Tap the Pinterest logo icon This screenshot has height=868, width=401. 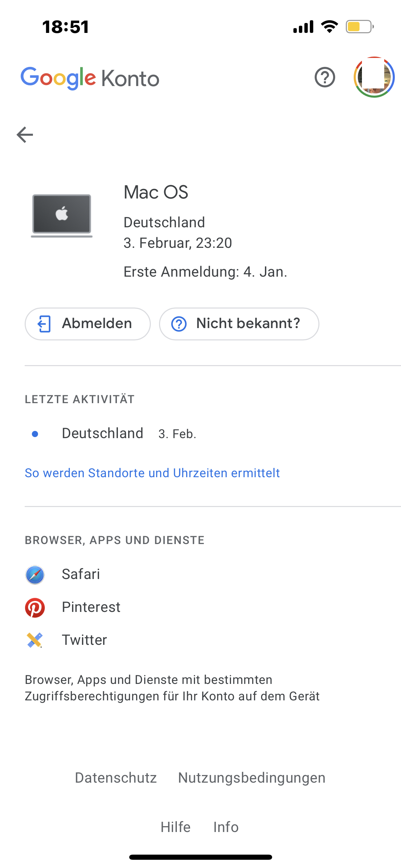[35, 607]
